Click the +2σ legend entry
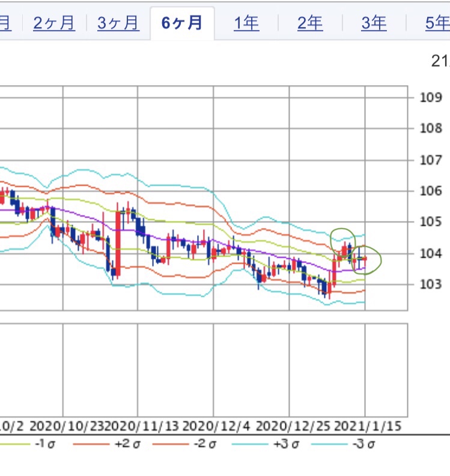This screenshot has width=450, height=476. pyautogui.click(x=107, y=444)
